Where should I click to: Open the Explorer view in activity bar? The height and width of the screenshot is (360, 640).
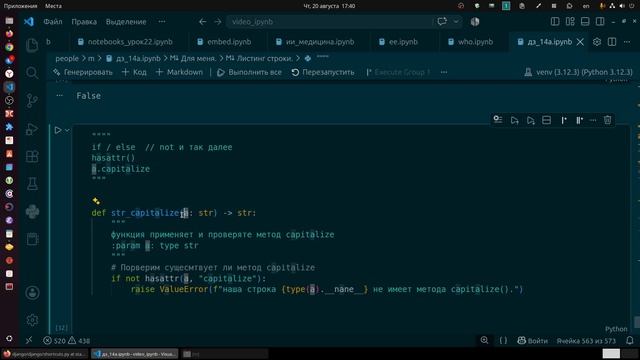(x=32, y=45)
